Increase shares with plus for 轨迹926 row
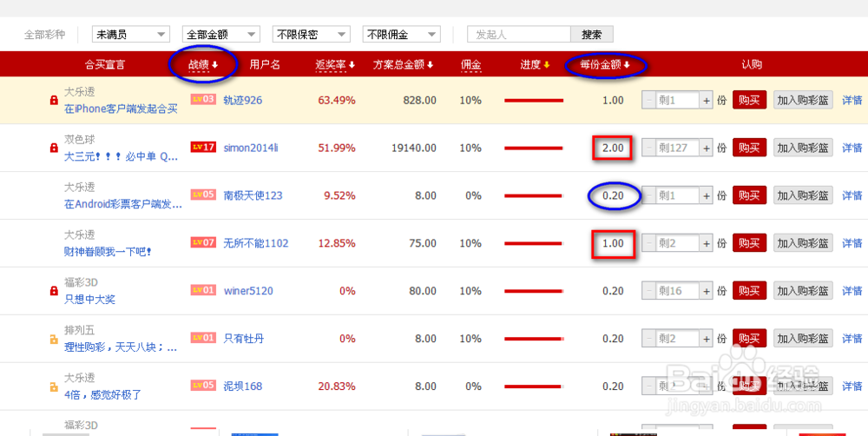Image resolution: width=868 pixels, height=436 pixels. point(706,100)
